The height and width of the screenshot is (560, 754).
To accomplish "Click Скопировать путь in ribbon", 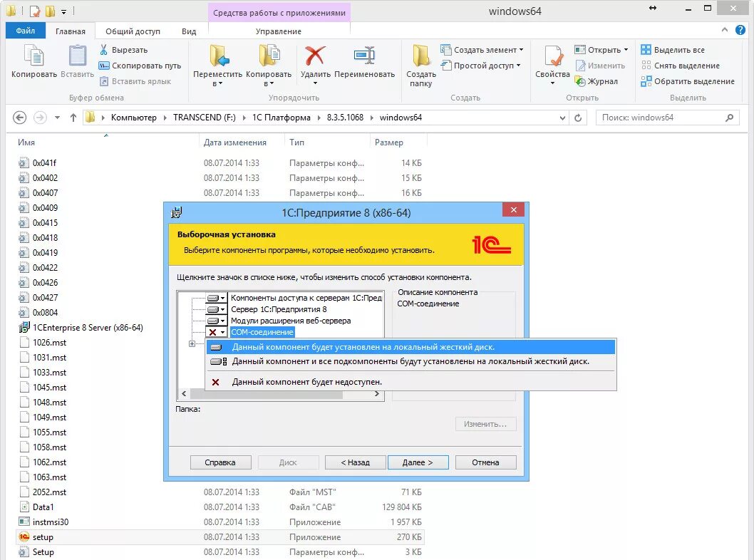I will 140,66.
